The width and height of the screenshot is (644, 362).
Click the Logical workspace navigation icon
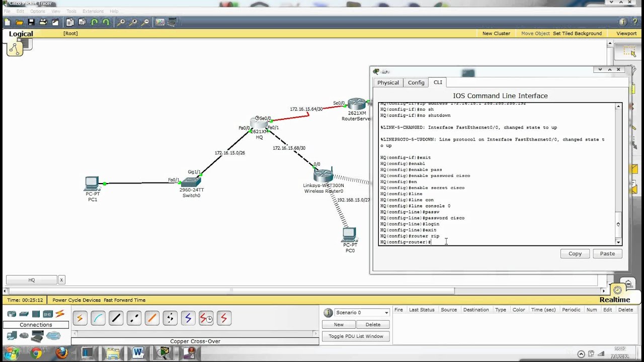click(x=15, y=48)
